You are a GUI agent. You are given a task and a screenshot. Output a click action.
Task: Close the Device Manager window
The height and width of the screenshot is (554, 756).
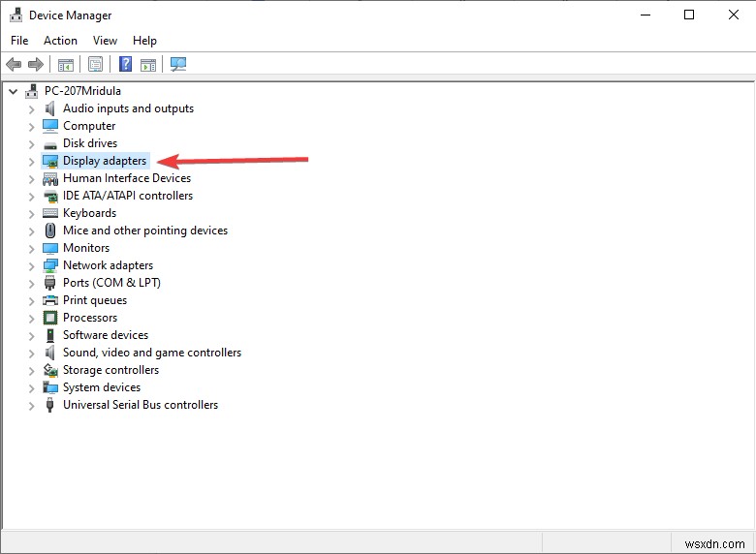734,15
